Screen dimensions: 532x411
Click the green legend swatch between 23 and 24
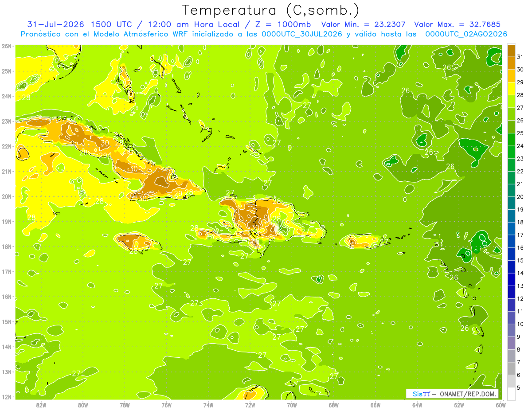tap(511, 152)
